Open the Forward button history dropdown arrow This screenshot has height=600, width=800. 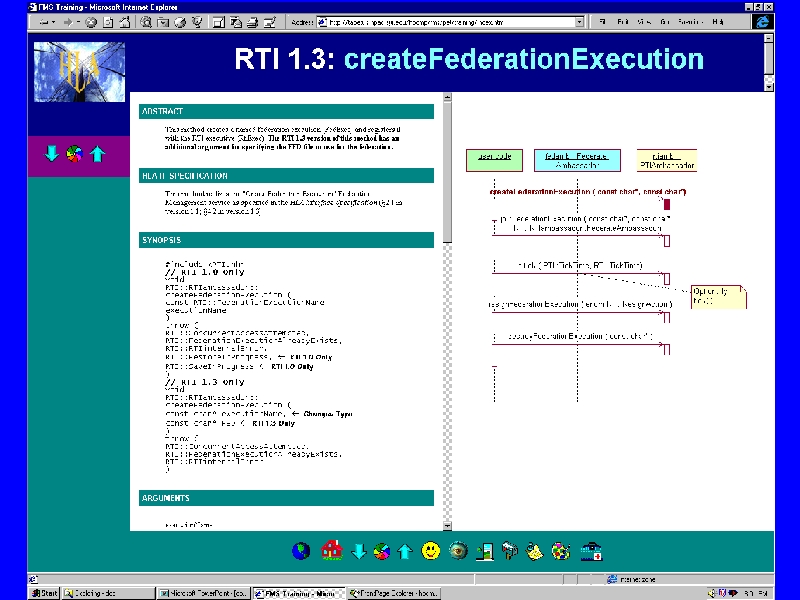pyautogui.click(x=78, y=22)
